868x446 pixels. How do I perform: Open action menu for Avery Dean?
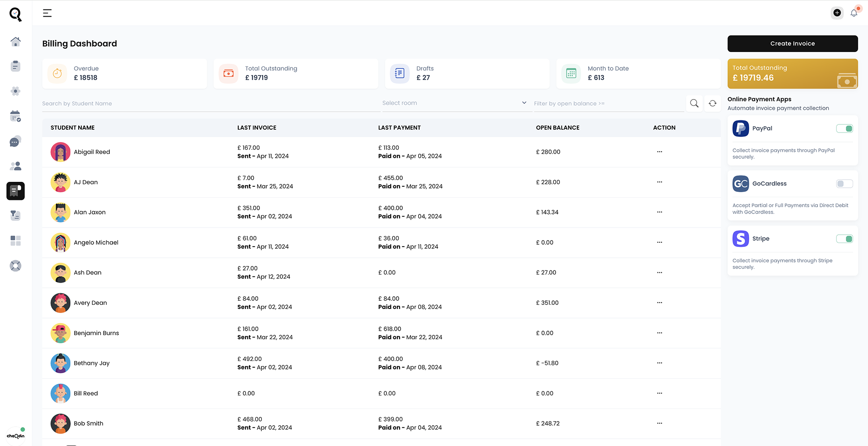point(660,303)
